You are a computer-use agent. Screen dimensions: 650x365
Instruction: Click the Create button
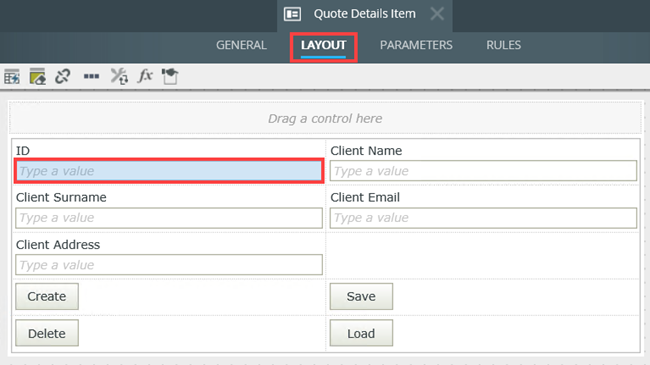[x=47, y=297]
